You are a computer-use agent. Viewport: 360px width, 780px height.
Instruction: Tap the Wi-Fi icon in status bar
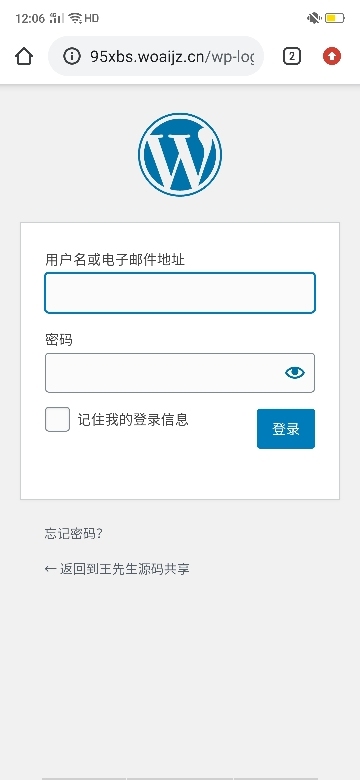pyautogui.click(x=76, y=18)
